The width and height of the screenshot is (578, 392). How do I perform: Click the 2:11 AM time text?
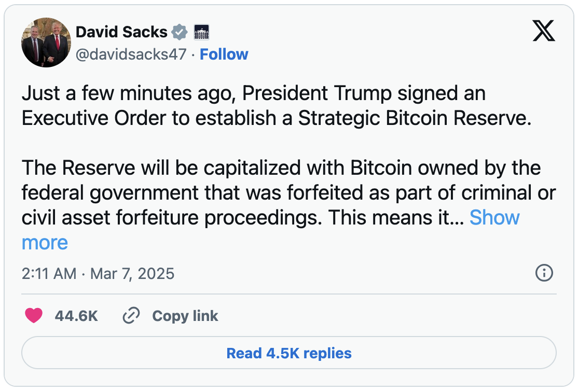[49, 273]
